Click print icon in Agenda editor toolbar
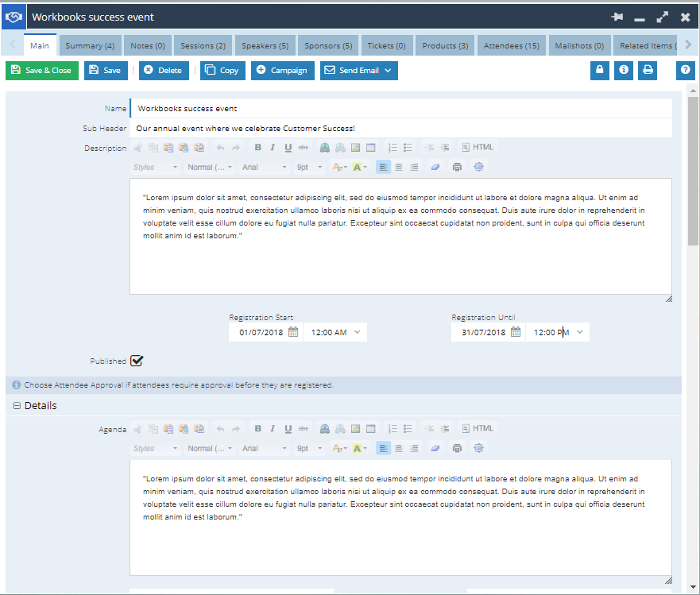 tap(457, 449)
